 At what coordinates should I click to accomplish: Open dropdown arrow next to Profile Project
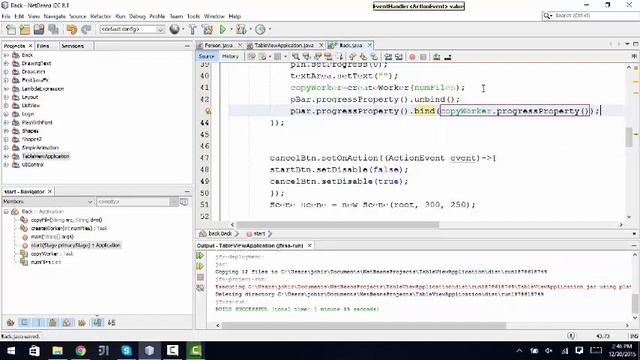pos(269,29)
